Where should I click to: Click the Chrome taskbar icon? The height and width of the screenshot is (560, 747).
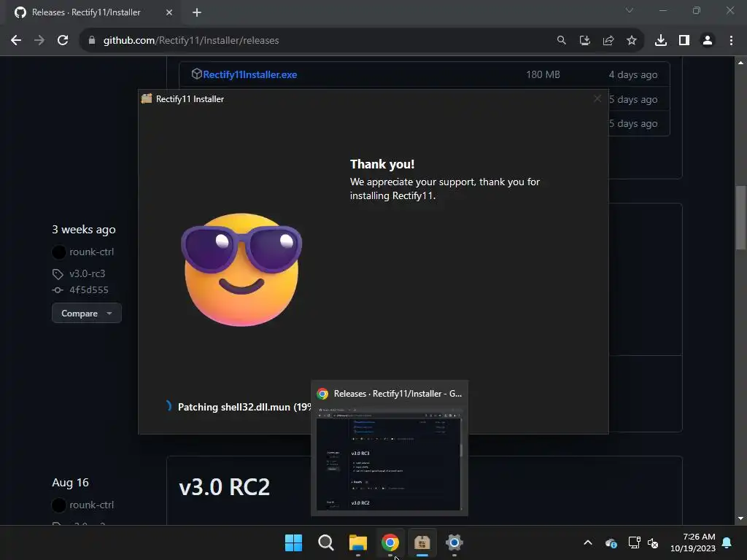click(390, 542)
